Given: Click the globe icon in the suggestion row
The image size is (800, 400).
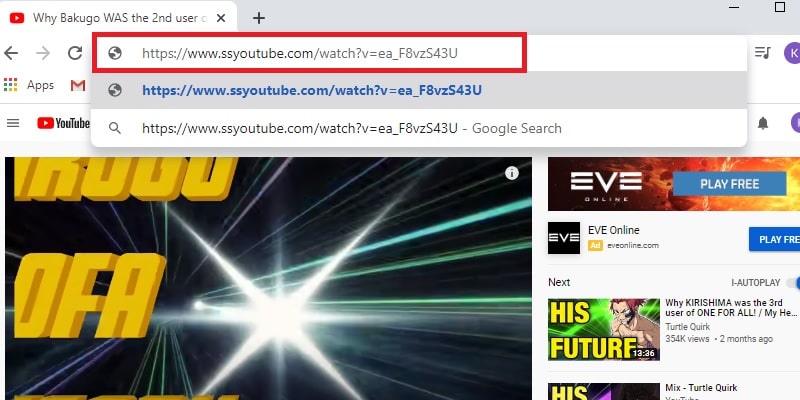Looking at the screenshot, I should point(115,90).
